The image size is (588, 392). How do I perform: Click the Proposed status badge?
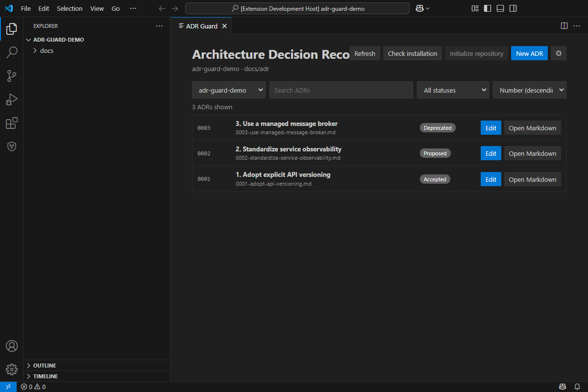pos(435,153)
